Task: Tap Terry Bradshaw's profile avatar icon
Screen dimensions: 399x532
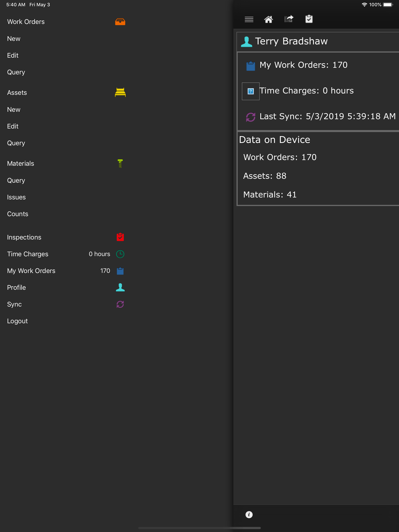Action: [246, 42]
